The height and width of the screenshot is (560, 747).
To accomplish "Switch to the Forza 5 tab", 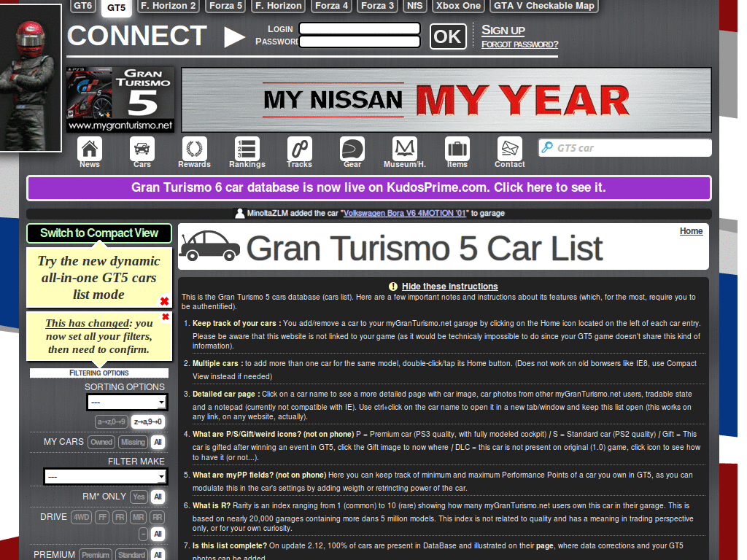I will 226,6.
